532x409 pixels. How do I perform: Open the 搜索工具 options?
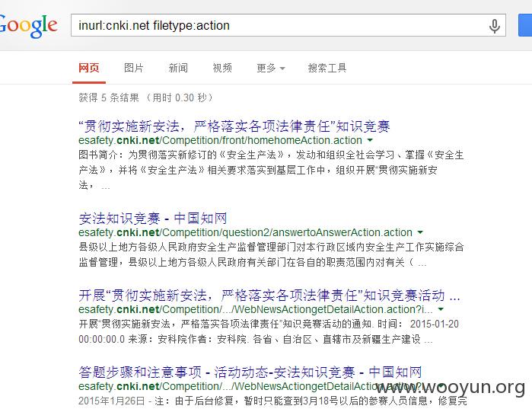coord(327,69)
